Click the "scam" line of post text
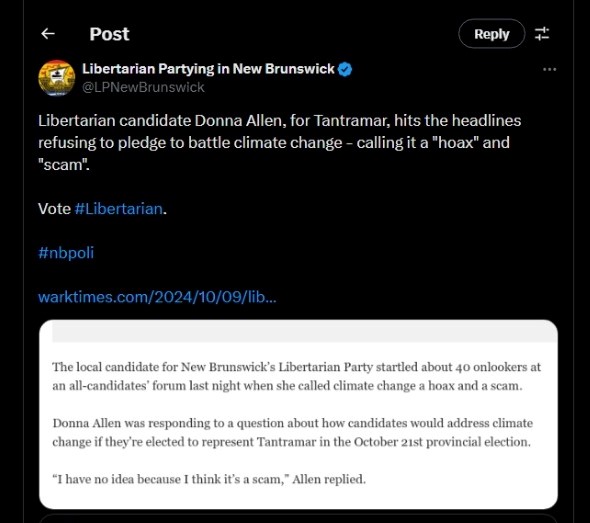Viewport: 590px width, 523px height. 64,165
